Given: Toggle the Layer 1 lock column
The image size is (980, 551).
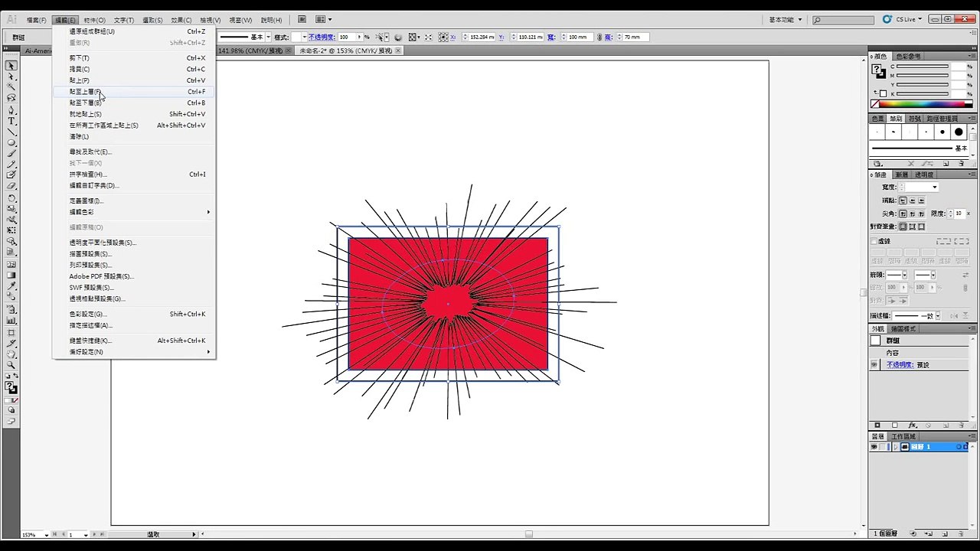Looking at the screenshot, I should tap(884, 447).
